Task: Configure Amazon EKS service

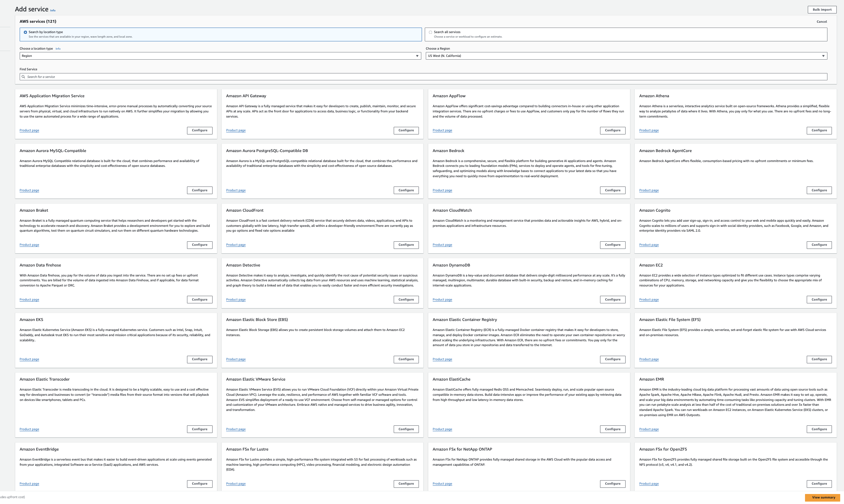Action: 199,359
